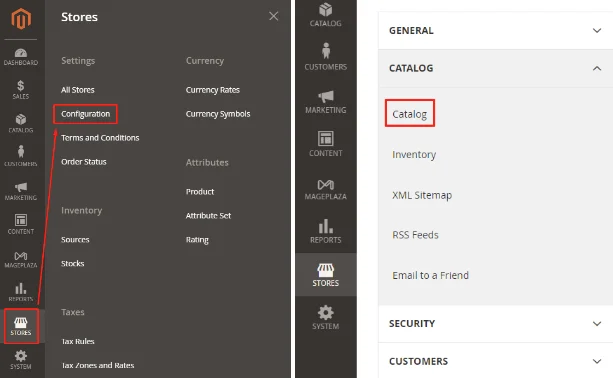This screenshot has height=378, width=613.
Task: Close the Stores flyout menu
Action: click(274, 16)
